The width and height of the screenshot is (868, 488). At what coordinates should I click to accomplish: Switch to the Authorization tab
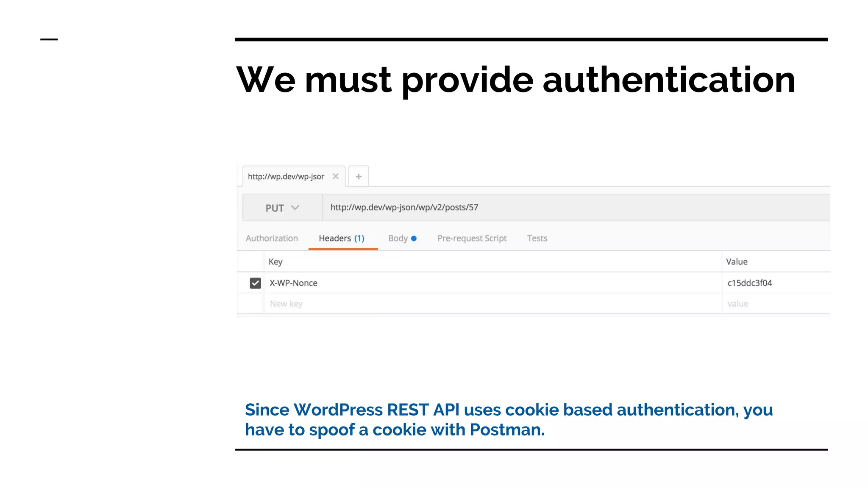tap(272, 238)
